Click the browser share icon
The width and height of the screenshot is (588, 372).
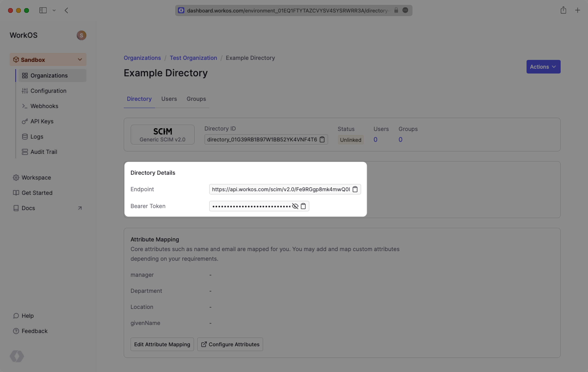point(563,10)
